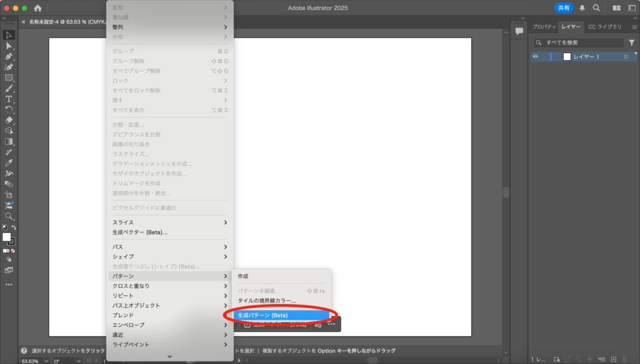
Task: Click the Home icon in title bar
Action: pyautogui.click(x=37, y=8)
